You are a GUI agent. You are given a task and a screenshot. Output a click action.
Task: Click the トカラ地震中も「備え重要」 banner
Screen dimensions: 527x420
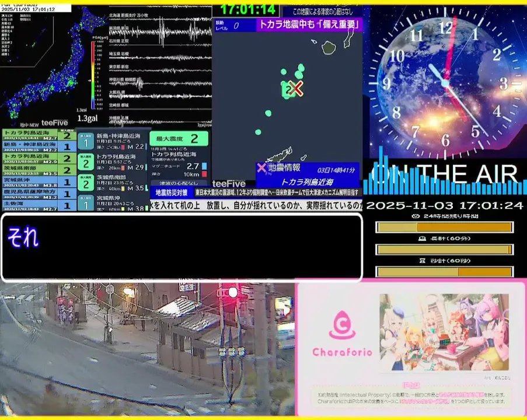[309, 25]
